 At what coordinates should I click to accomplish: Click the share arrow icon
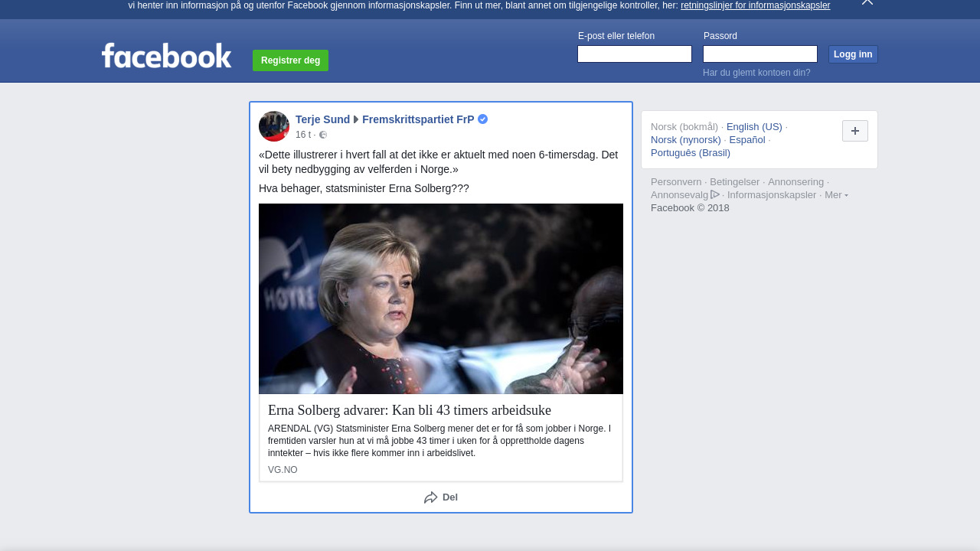(x=431, y=497)
